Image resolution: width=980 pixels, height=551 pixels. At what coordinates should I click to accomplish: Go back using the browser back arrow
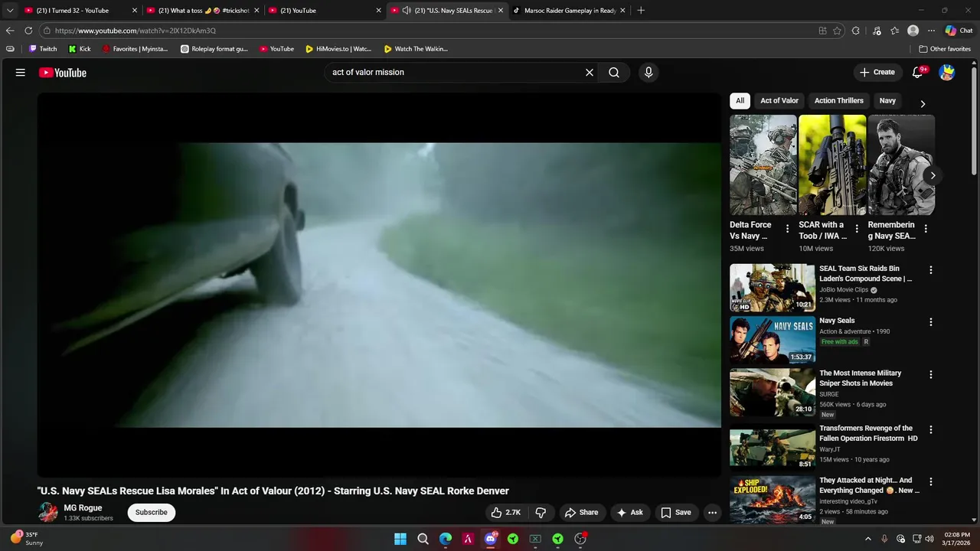(x=10, y=31)
